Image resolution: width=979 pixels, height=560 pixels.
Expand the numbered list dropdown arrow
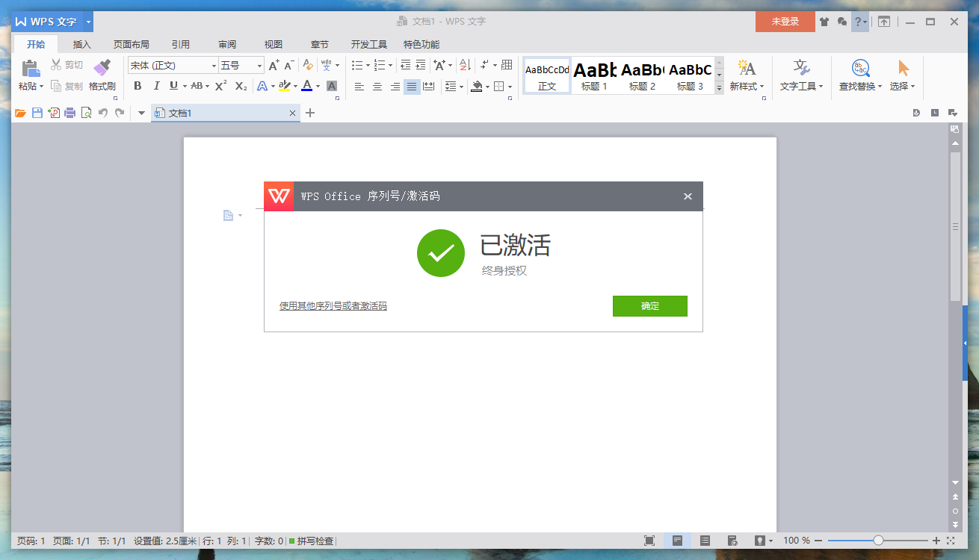(391, 66)
